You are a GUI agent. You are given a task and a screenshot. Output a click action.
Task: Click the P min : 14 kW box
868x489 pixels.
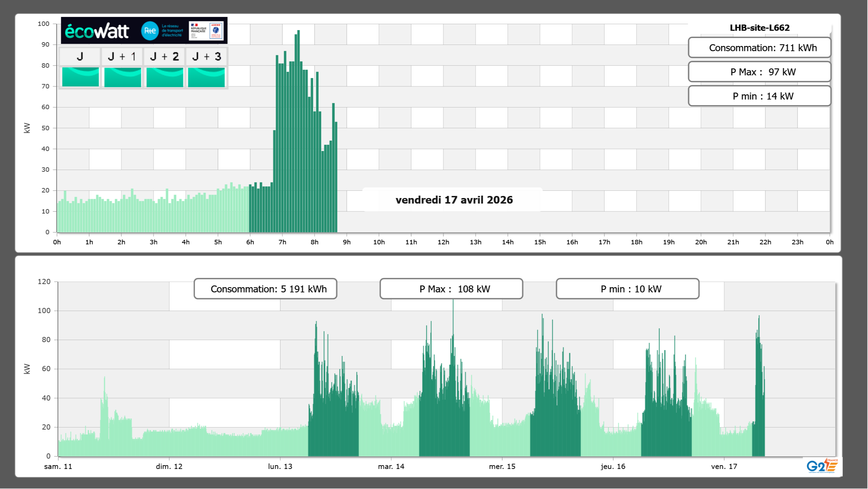(x=759, y=96)
